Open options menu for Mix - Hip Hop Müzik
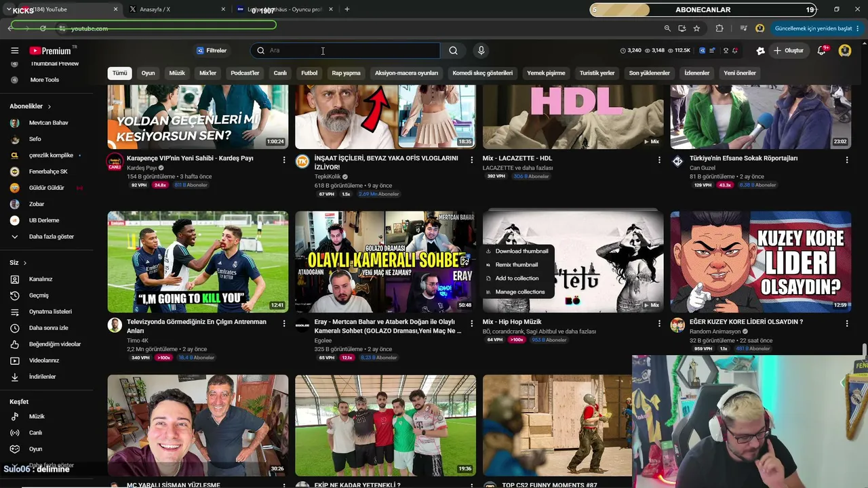 coord(659,324)
